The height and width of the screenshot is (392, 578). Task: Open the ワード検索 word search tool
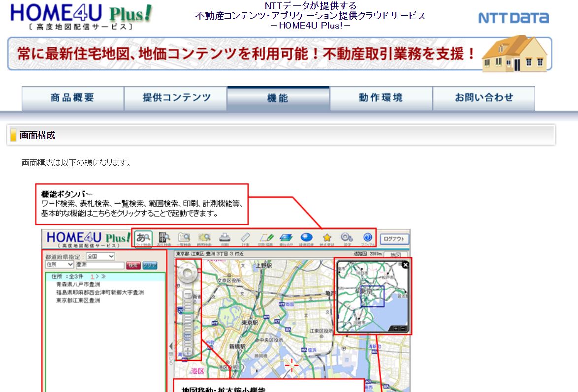tap(143, 239)
